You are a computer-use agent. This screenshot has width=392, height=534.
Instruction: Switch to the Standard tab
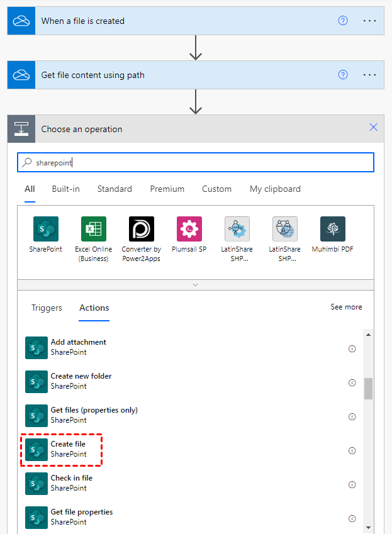115,189
